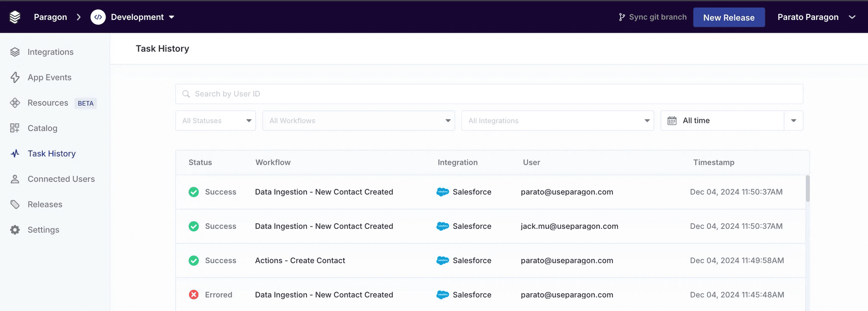Click the Settings gear icon in sidebar
The width and height of the screenshot is (868, 311).
[15, 230]
